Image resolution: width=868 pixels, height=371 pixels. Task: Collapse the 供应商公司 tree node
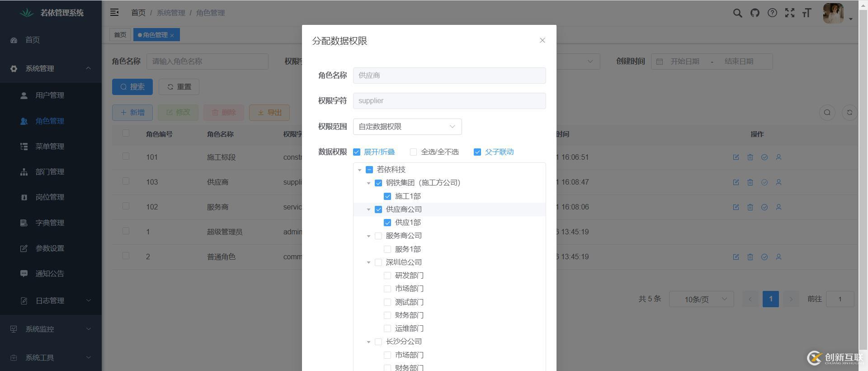369,209
